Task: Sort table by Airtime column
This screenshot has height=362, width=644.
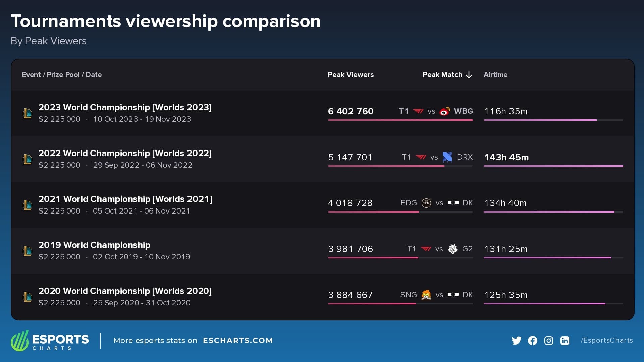Action: coord(495,75)
